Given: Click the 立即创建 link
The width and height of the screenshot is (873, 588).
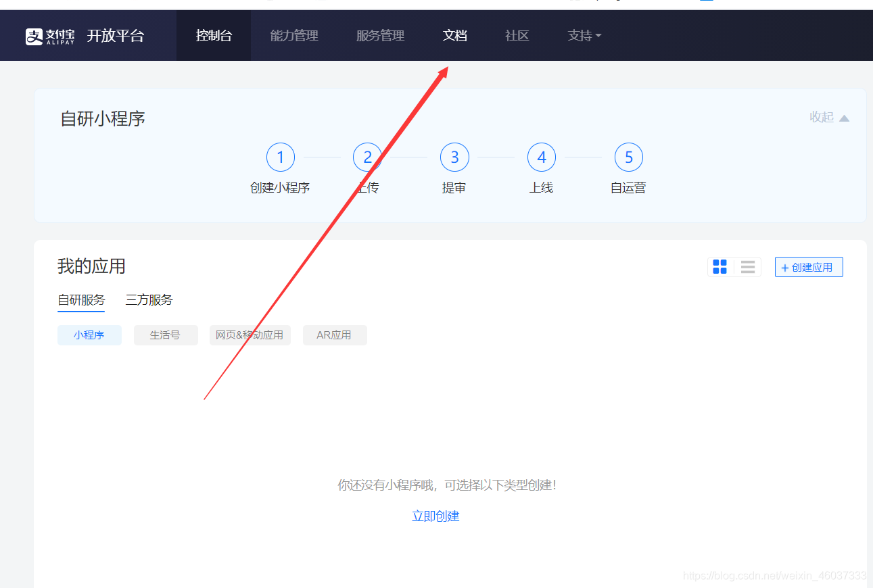Looking at the screenshot, I should pyautogui.click(x=435, y=516).
